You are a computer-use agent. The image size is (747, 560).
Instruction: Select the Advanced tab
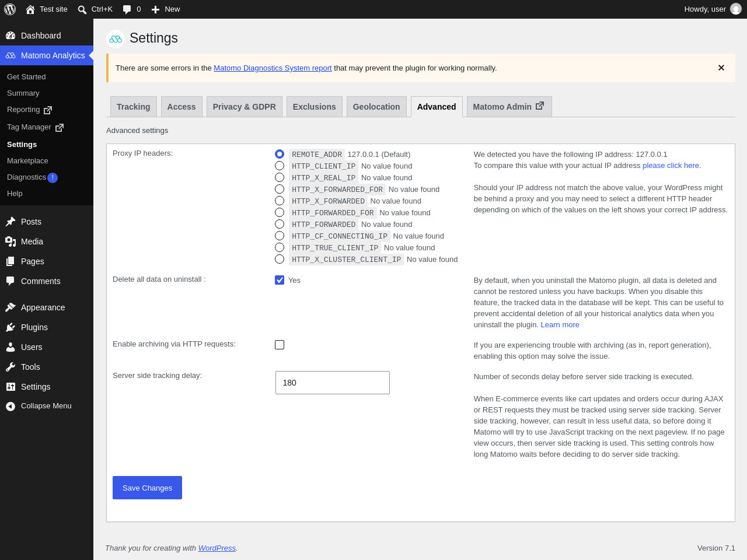click(437, 107)
